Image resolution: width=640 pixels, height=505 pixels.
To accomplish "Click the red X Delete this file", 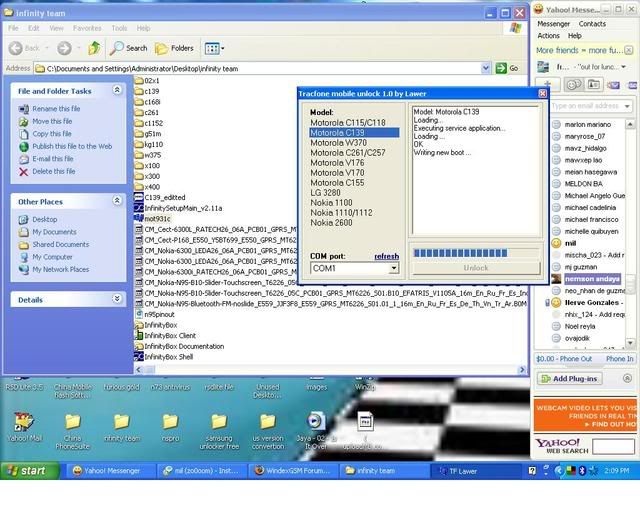I will tap(24, 171).
